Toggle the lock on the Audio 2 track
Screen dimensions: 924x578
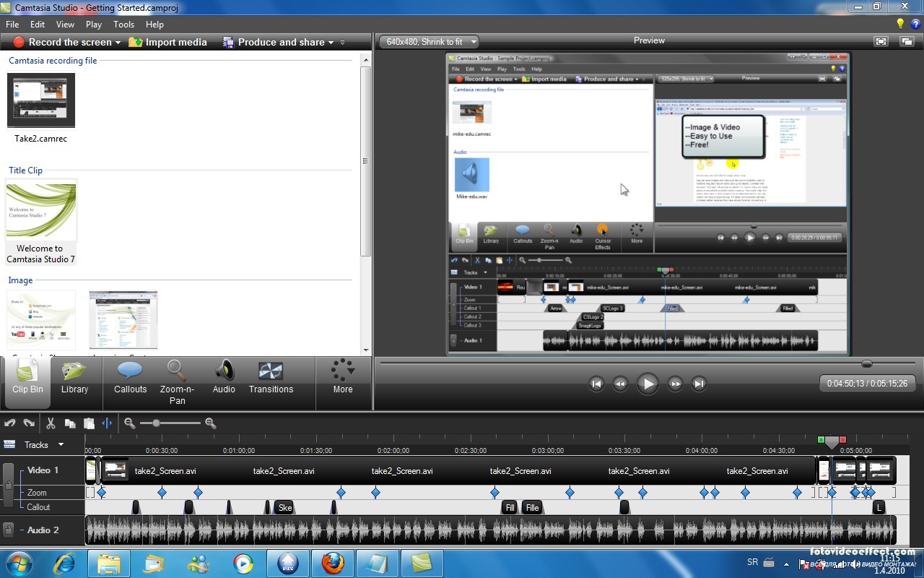8,530
